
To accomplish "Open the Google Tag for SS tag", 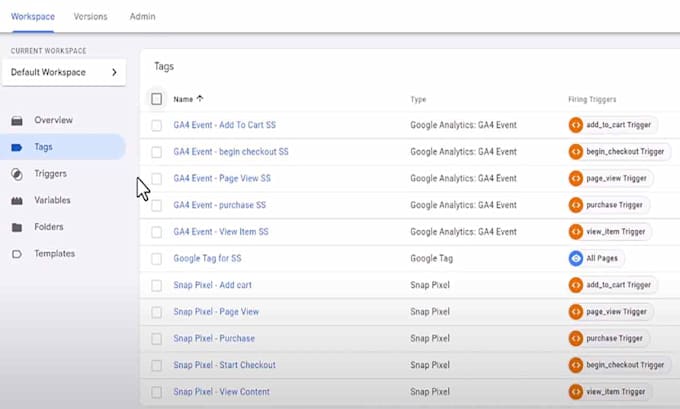I will [207, 258].
